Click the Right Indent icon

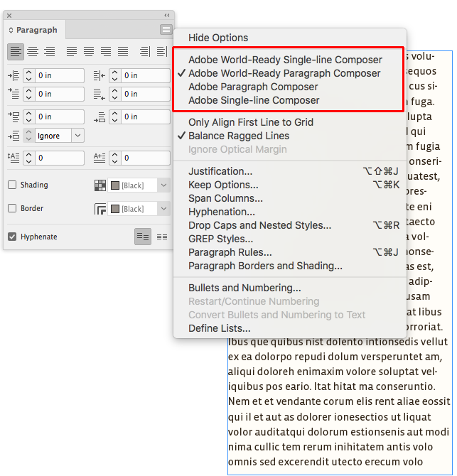[100, 75]
